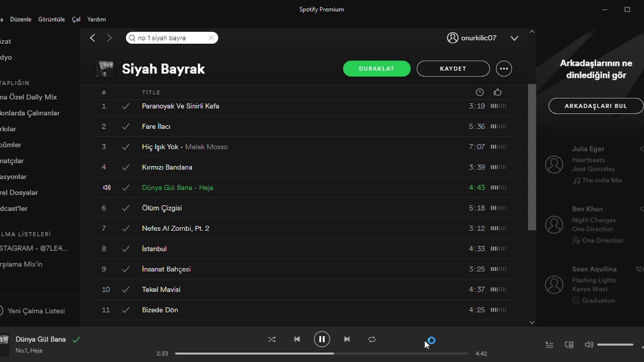Minimize the Spotify window

(605, 9)
